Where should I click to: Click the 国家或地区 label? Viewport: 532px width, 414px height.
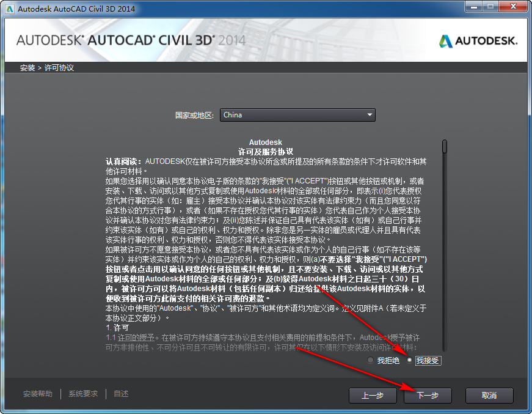coord(194,116)
